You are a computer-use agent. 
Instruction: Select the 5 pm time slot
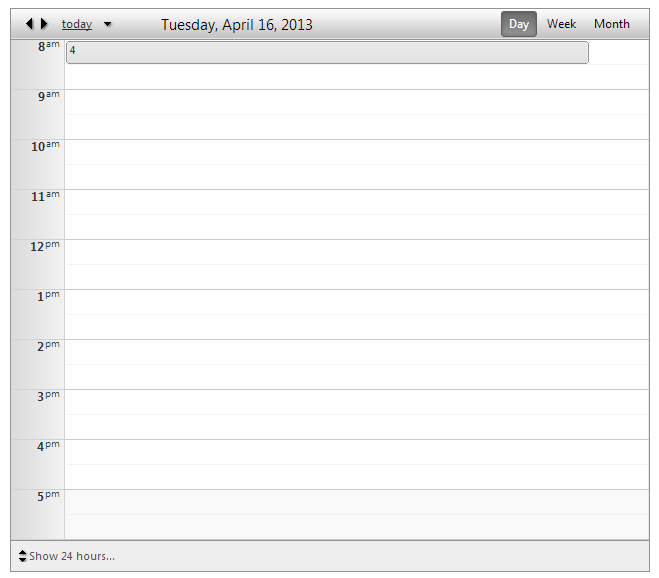coord(356,502)
